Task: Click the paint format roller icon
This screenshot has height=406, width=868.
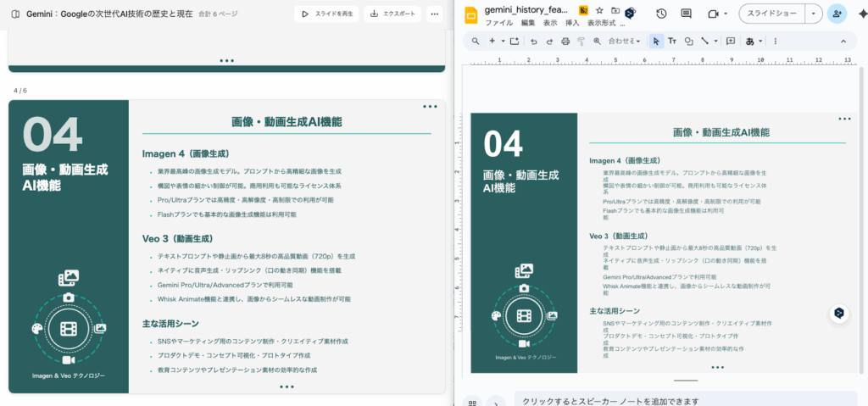Action: tap(581, 41)
